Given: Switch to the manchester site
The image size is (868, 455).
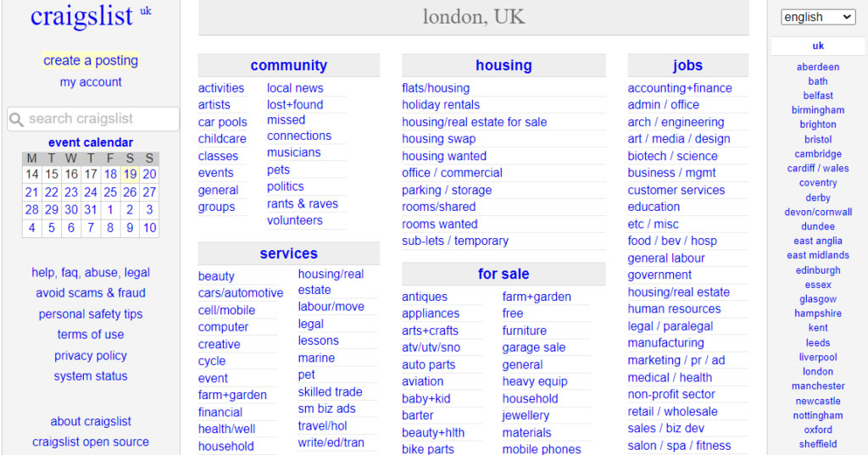Looking at the screenshot, I should pos(818,386).
